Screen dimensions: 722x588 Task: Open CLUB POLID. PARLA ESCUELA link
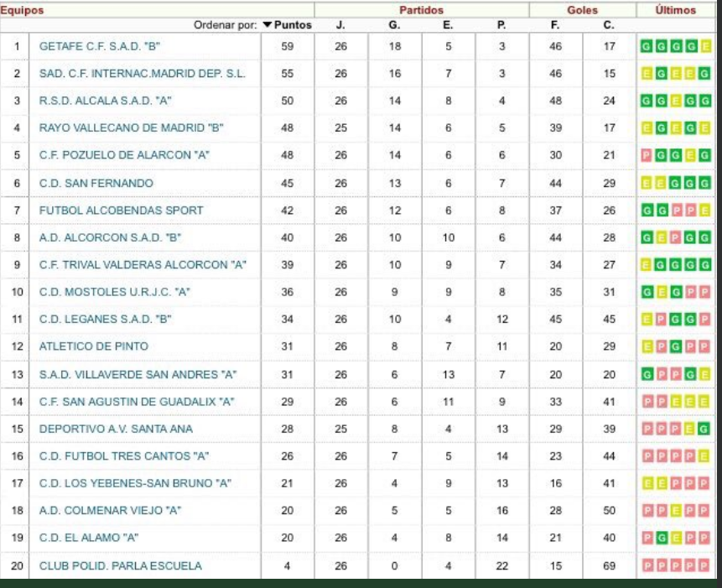coord(120,566)
